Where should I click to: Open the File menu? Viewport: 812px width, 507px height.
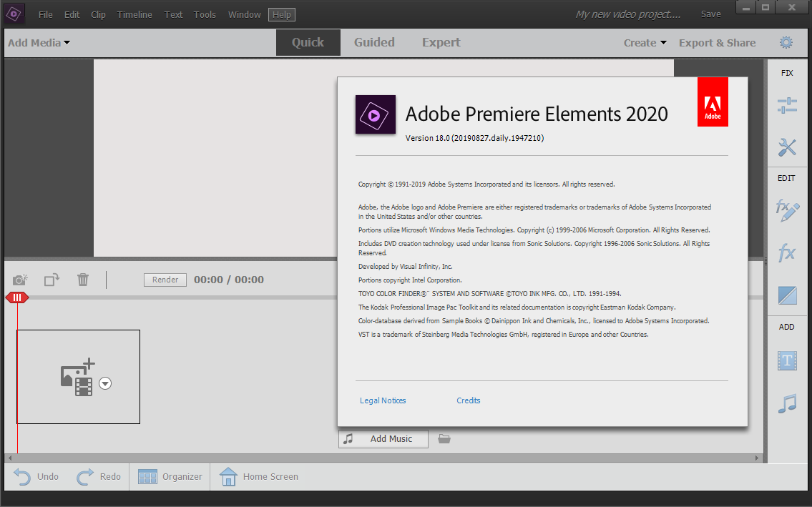(x=46, y=14)
